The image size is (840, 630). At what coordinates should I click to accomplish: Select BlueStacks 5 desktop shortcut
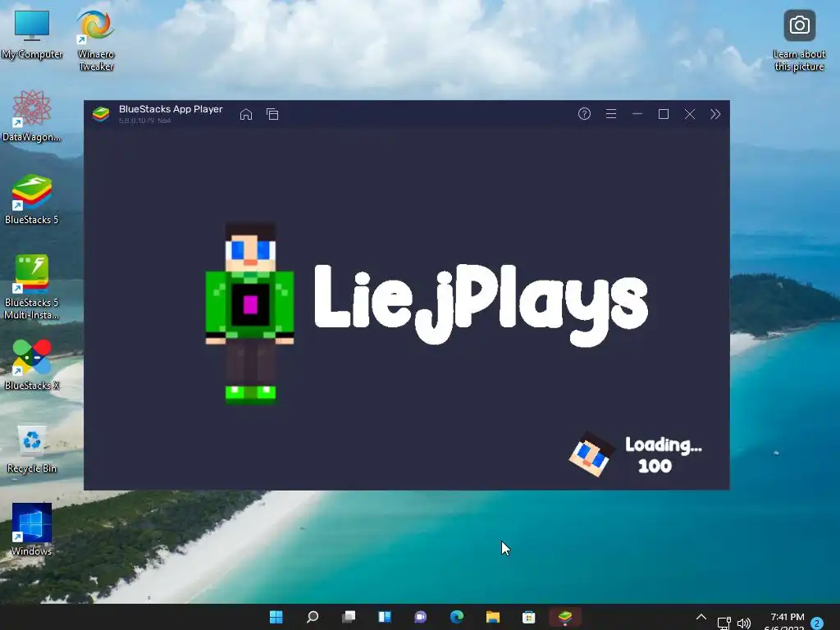point(32,199)
